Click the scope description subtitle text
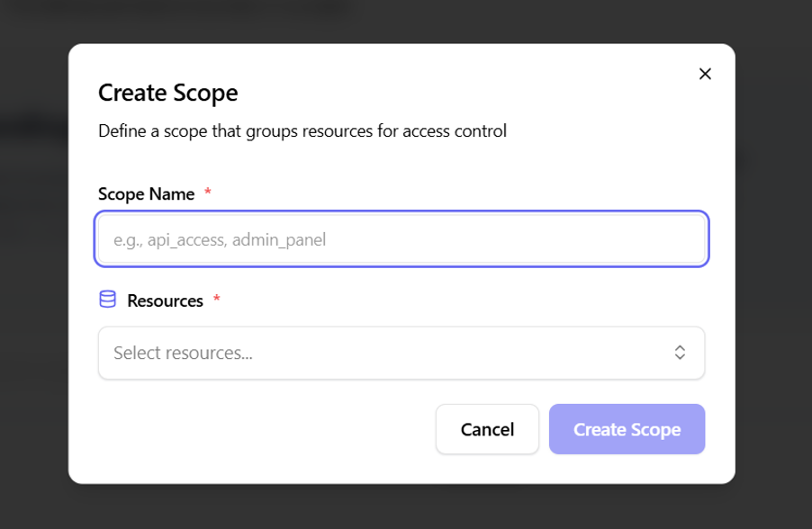The height and width of the screenshot is (529, 812). (x=302, y=130)
